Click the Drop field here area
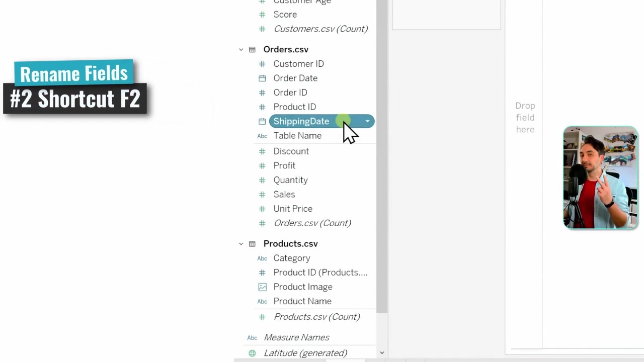The height and width of the screenshot is (362, 644). pyautogui.click(x=525, y=118)
